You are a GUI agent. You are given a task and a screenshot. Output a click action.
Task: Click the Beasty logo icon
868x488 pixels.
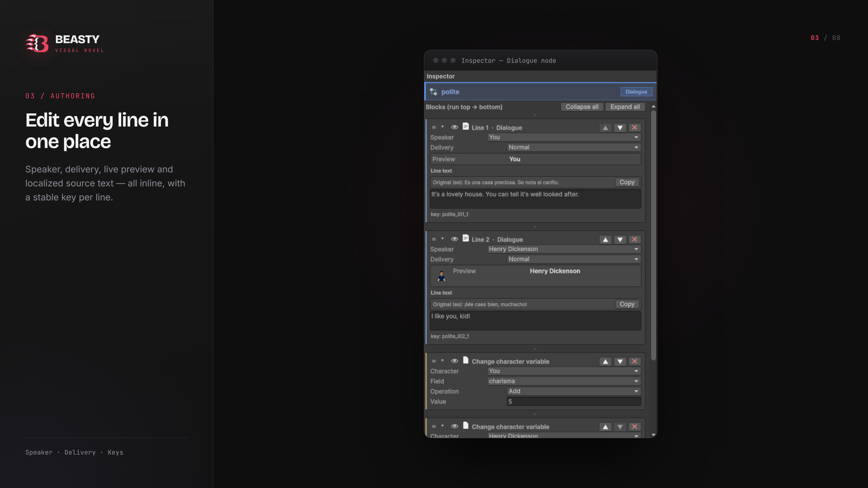pyautogui.click(x=37, y=43)
